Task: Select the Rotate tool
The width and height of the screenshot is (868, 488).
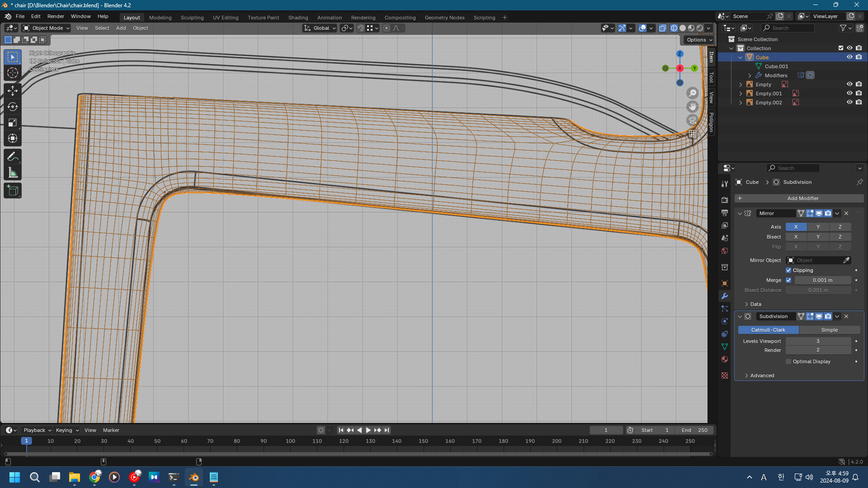Action: pos(13,107)
